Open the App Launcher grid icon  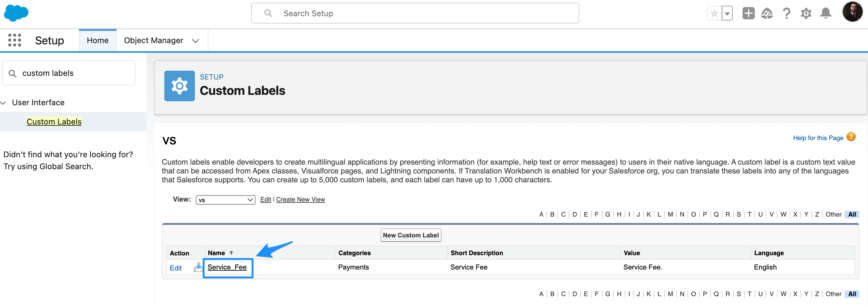tap(15, 40)
